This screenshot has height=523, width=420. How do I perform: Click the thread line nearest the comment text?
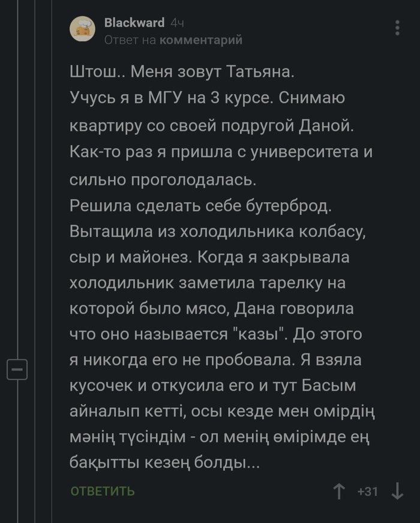pyautogui.click(x=52, y=180)
